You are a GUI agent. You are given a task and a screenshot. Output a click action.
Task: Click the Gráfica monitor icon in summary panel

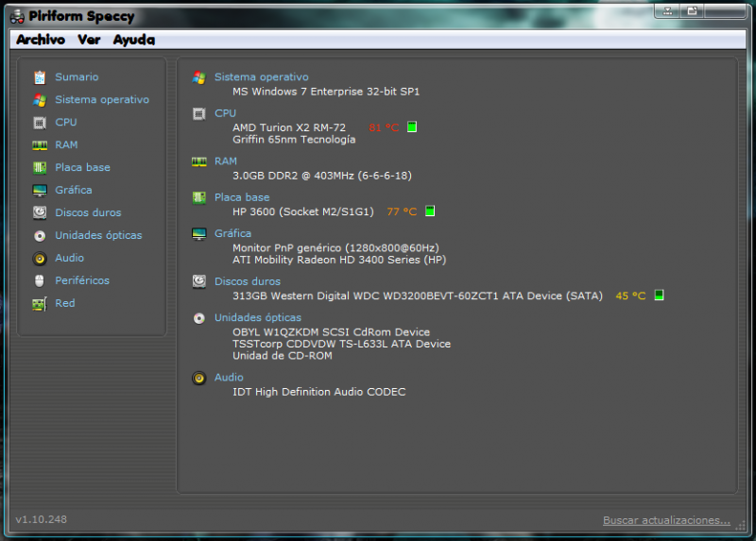[199, 233]
